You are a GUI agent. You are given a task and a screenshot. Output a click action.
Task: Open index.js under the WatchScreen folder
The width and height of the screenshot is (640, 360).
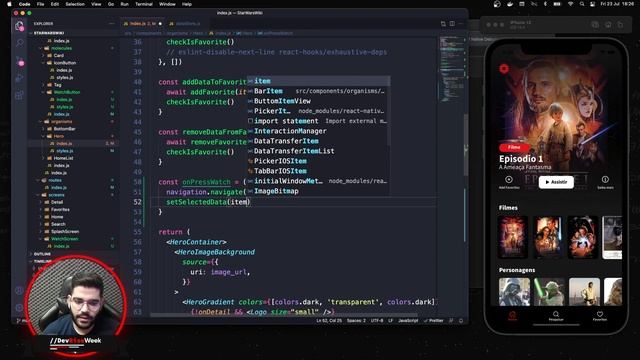point(61,246)
